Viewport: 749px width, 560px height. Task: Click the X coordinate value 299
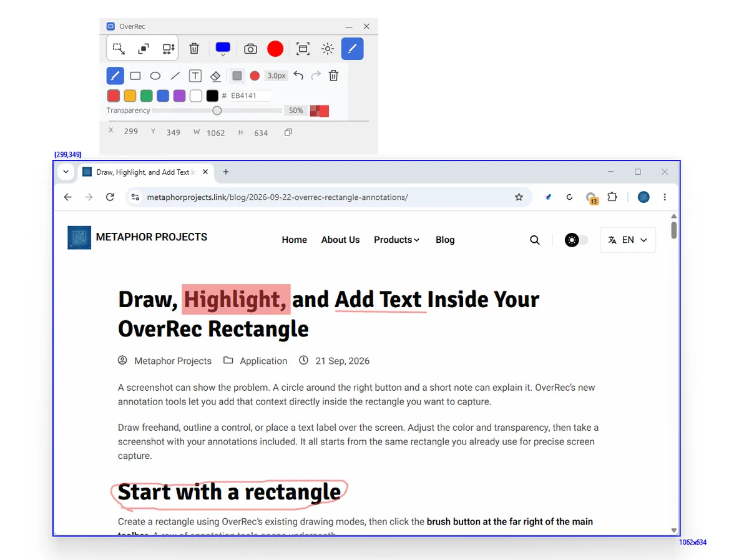coord(130,132)
